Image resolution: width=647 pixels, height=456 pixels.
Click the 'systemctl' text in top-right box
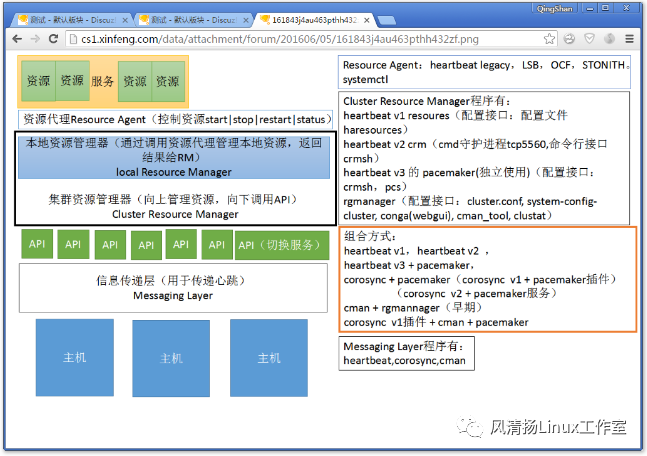pyautogui.click(x=365, y=80)
